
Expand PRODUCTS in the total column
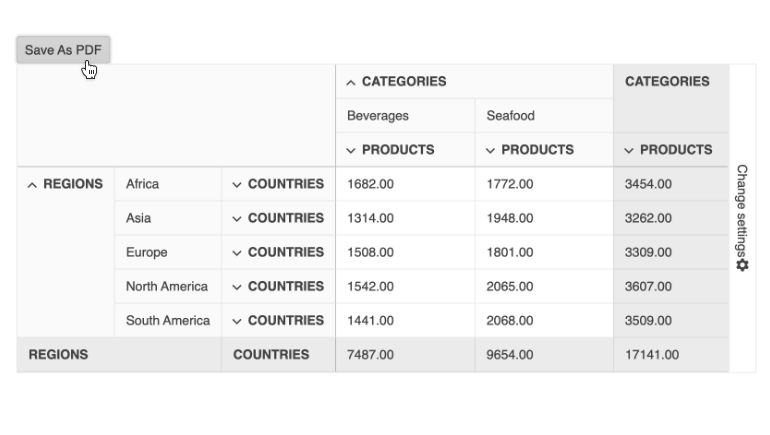point(629,150)
